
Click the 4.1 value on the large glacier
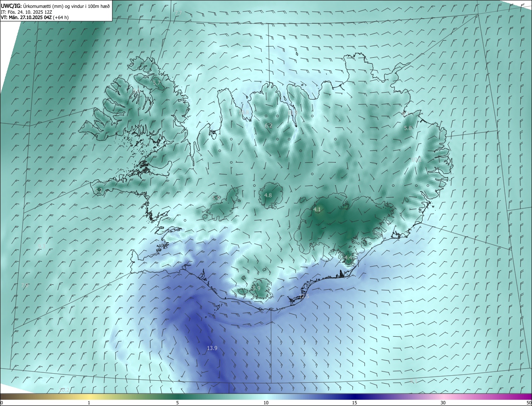point(317,210)
